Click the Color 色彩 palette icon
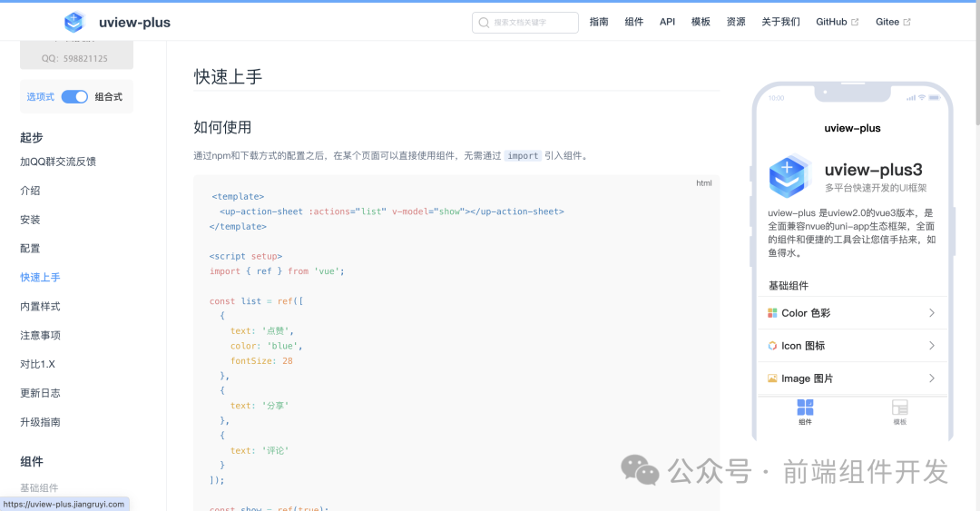This screenshot has height=511, width=980. [x=772, y=313]
